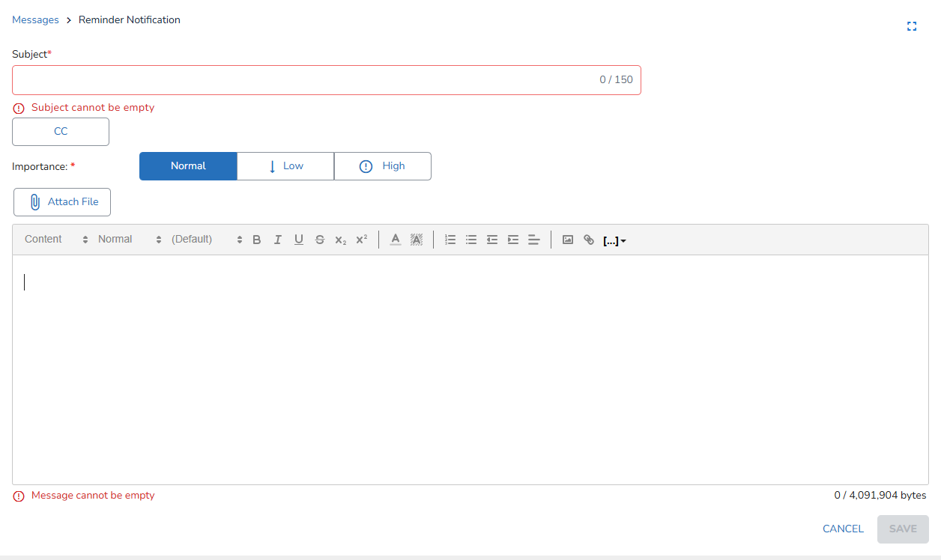This screenshot has height=560, width=941.
Task: Insert a bulleted list
Action: click(x=471, y=240)
